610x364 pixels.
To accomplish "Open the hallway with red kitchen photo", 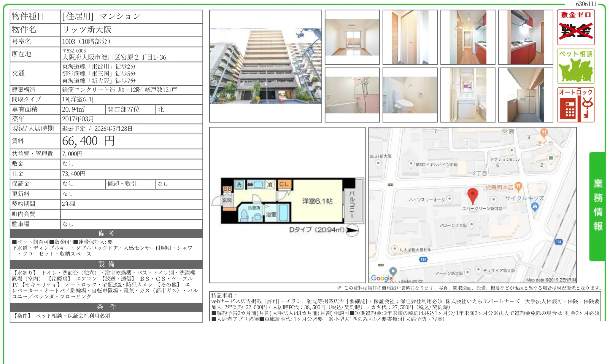I will tap(468, 37).
